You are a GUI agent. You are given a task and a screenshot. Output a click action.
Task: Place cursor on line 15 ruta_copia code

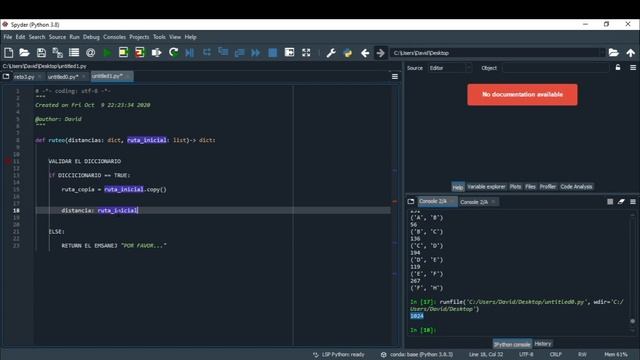[x=114, y=189]
